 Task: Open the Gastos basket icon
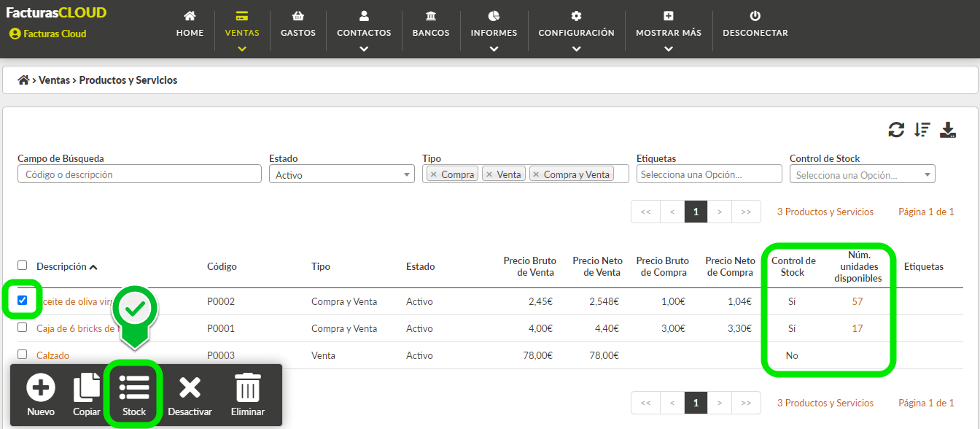297,16
